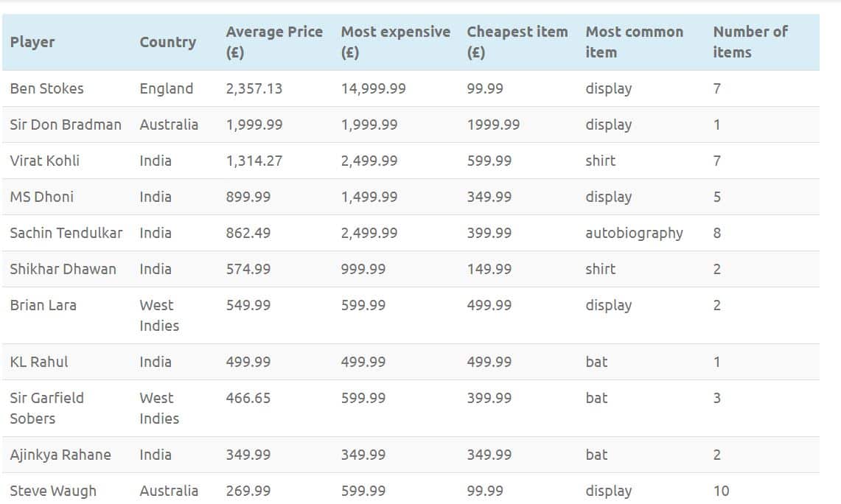841x504 pixels.
Task: Select the Average Price column header
Action: [x=274, y=42]
